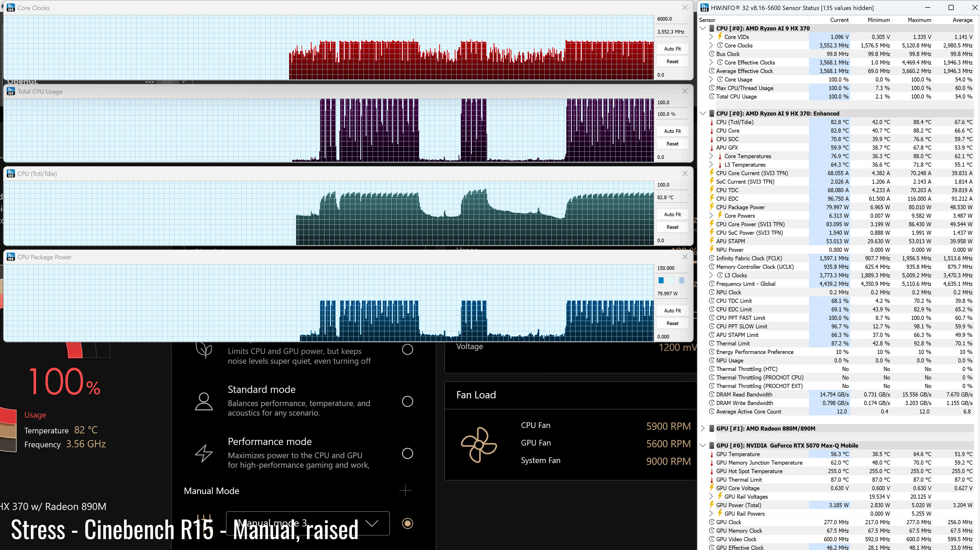Click Auto Fit in CPU (Tctl/Tdie) graph
The image size is (980, 550).
[x=672, y=214]
